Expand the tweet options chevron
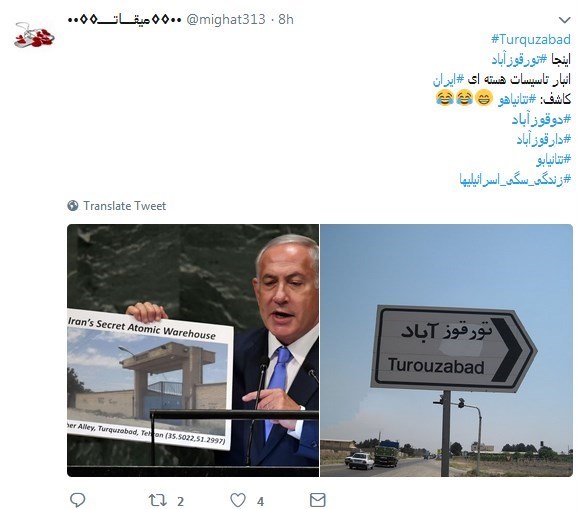 [564, 20]
